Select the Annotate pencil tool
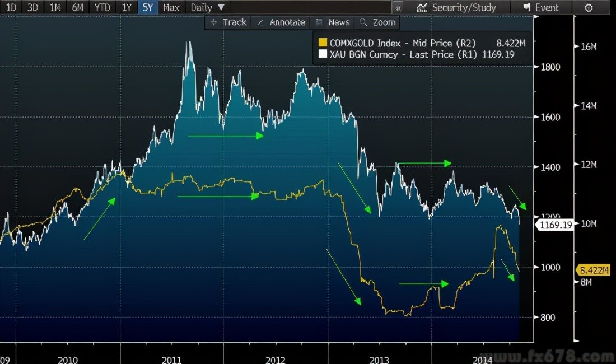This screenshot has height=364, width=616. tap(281, 22)
